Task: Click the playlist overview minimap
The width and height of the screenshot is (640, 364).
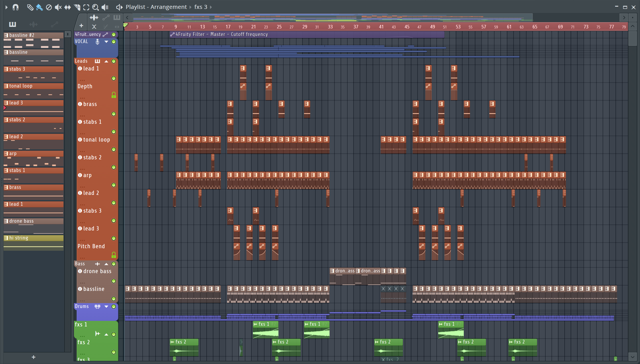Action: click(332, 18)
